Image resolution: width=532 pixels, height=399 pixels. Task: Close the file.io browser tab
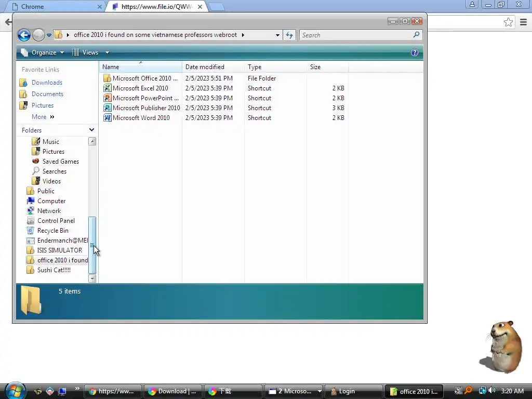coord(200,6)
